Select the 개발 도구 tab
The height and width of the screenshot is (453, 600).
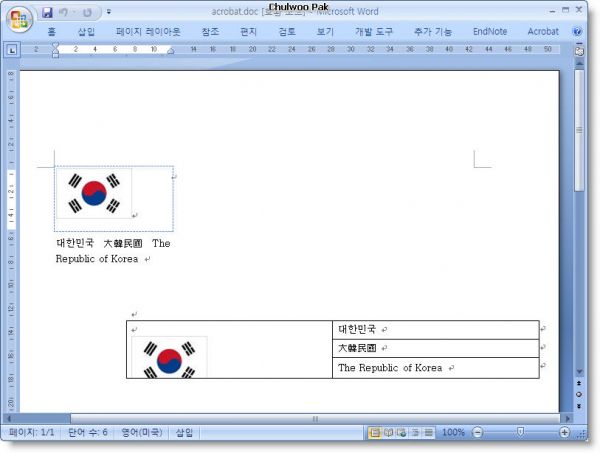[374, 32]
